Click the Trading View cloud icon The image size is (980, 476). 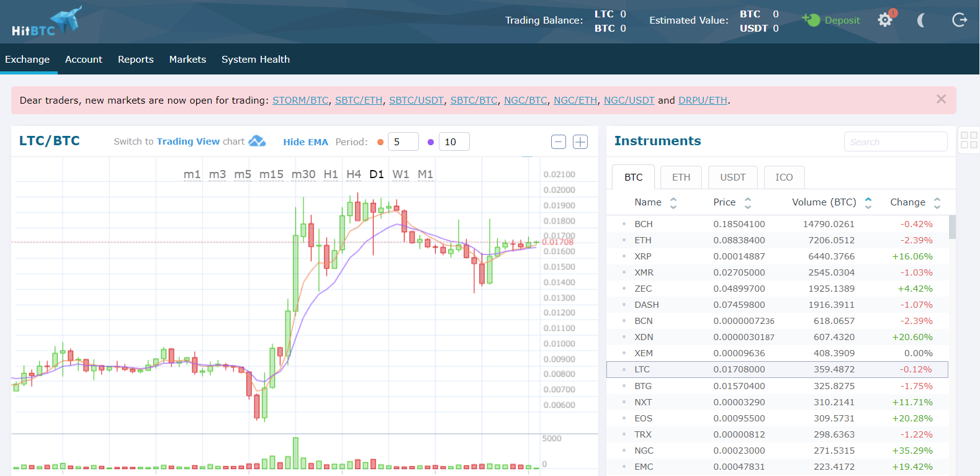tap(257, 141)
